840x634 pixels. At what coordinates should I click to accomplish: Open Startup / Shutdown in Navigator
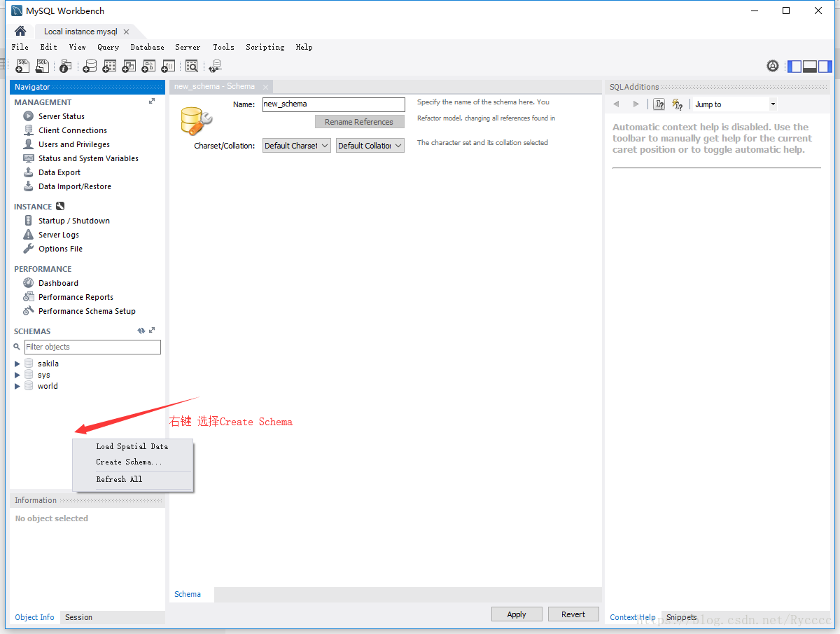coord(74,221)
